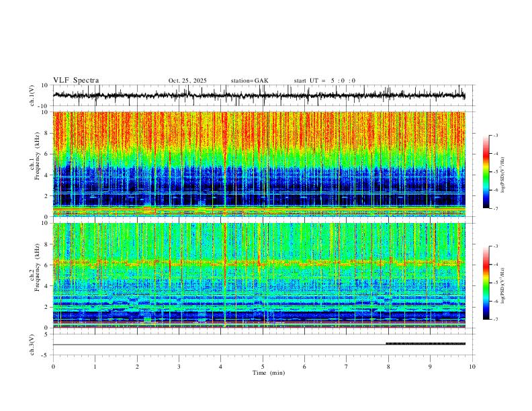532x411 pixels.
Task: Select the date text "Oct. 25, 2025"
Action: click(187, 81)
